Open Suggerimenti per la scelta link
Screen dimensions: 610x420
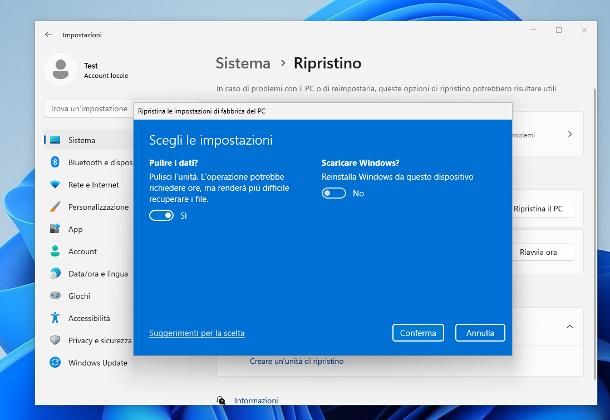tap(197, 333)
